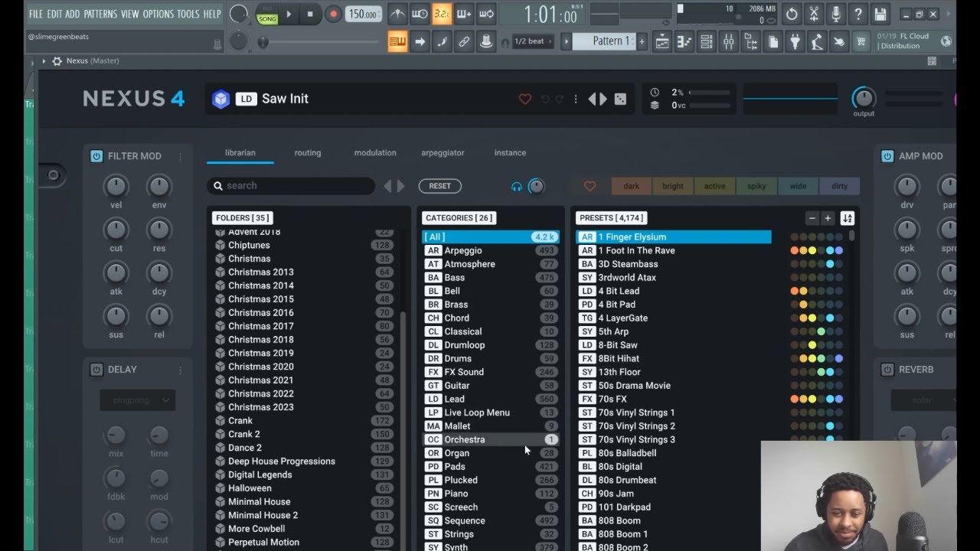Open the delay pingpong type dropdown
The width and height of the screenshot is (980, 551).
138,400
